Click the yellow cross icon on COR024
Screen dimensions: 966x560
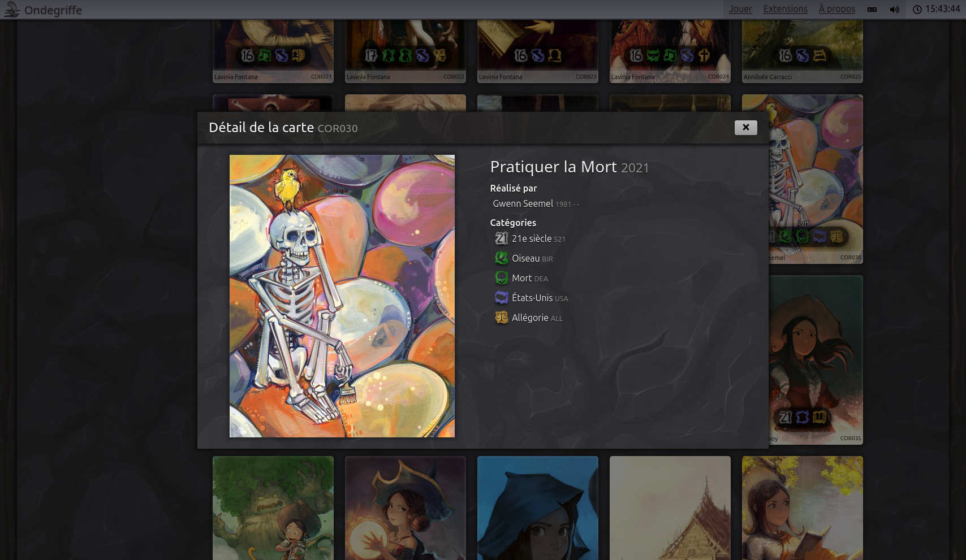tap(704, 55)
